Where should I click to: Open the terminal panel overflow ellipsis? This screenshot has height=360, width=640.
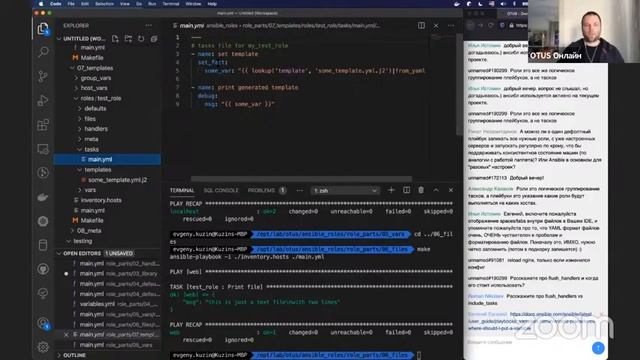click(300, 190)
